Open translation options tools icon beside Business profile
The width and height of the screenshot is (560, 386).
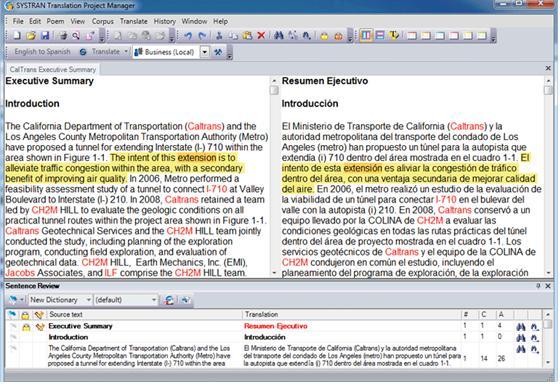tap(218, 52)
